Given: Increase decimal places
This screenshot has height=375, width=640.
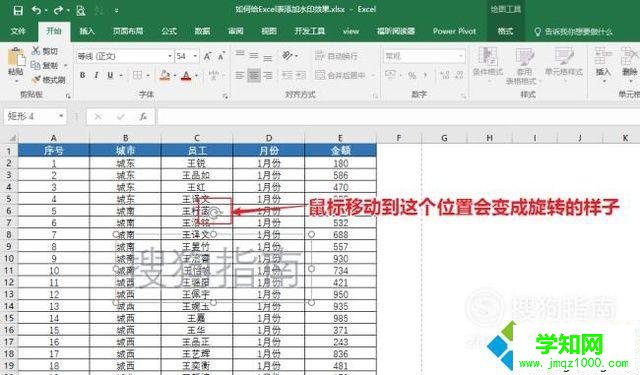Looking at the screenshot, I should click(445, 75).
